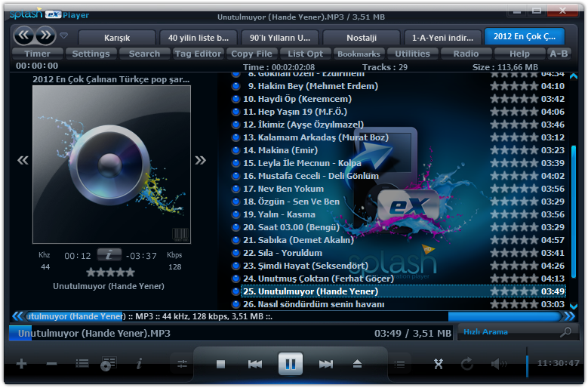The width and height of the screenshot is (588, 388).
Task: Mute the speaker volume icon
Action: [498, 364]
